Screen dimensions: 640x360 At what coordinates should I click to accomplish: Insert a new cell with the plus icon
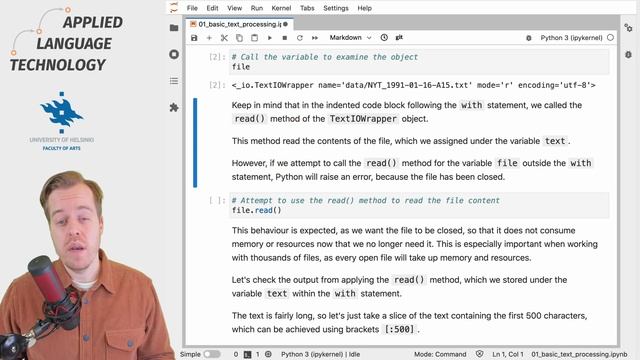pos(209,38)
